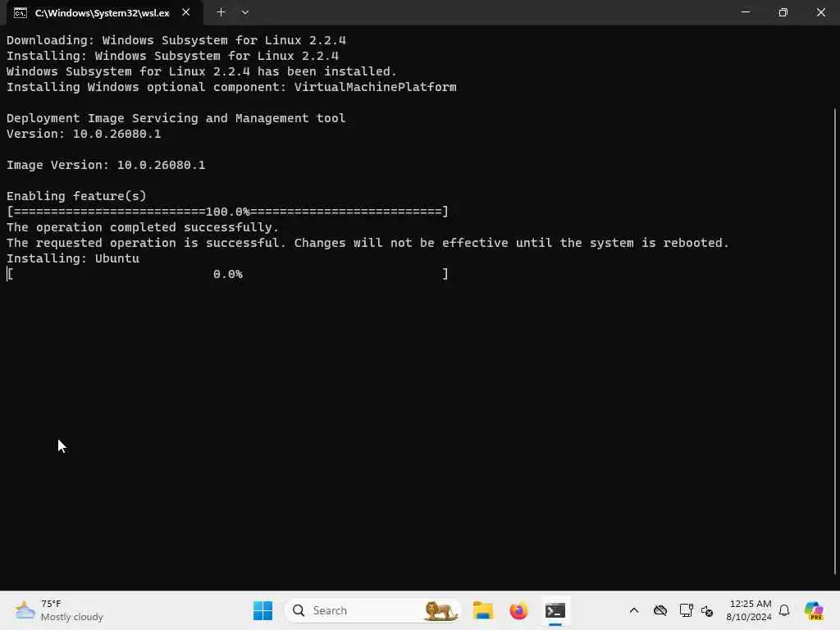Click the terminal vertical scrollbar
This screenshot has height=630, width=840.
pyautogui.click(x=834, y=340)
